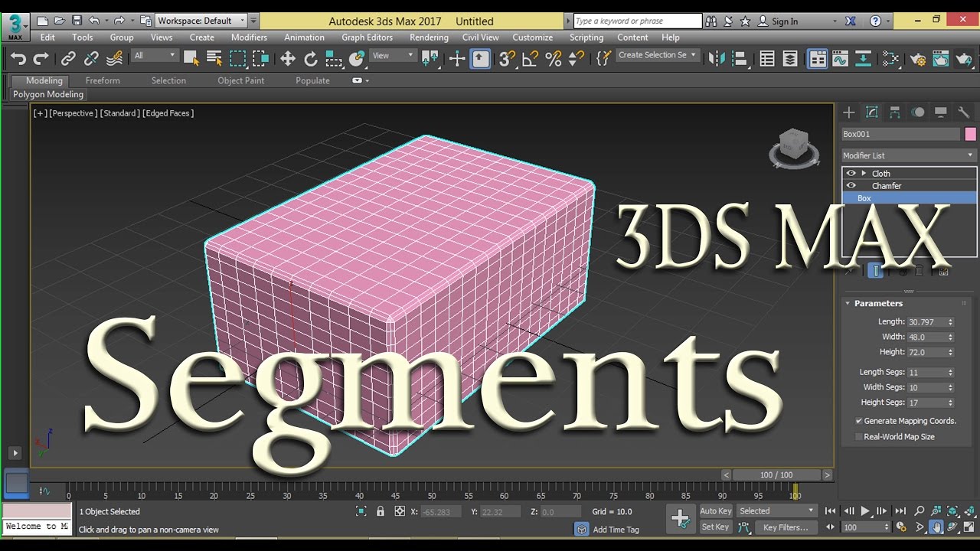Click the Unlink Selection tool
Viewport: 980px width, 551px height.
pyautogui.click(x=91, y=58)
